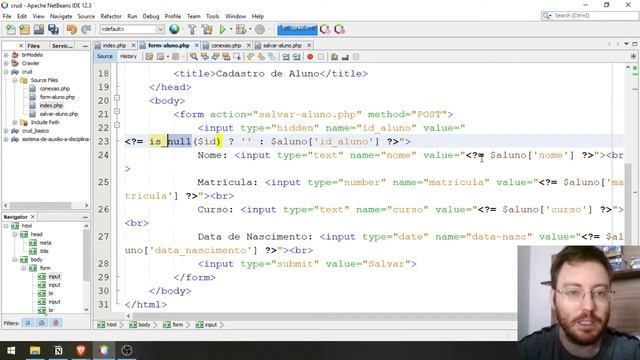Open the Brave browser from the taskbar

coord(81,350)
